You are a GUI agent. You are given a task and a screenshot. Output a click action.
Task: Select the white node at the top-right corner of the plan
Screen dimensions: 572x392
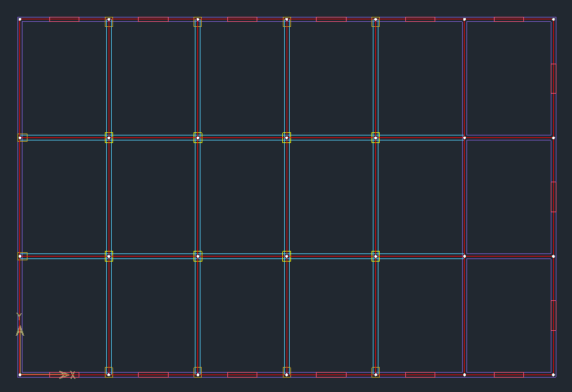tap(553, 19)
